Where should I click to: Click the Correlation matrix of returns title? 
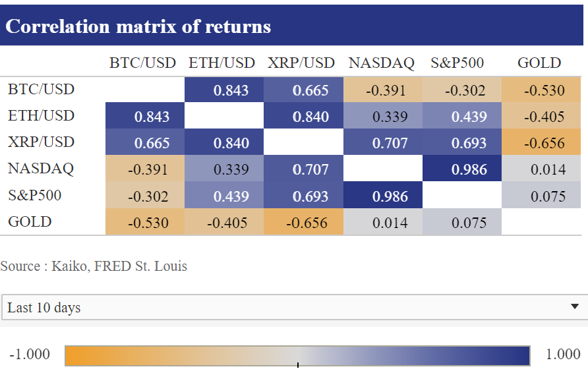(138, 26)
